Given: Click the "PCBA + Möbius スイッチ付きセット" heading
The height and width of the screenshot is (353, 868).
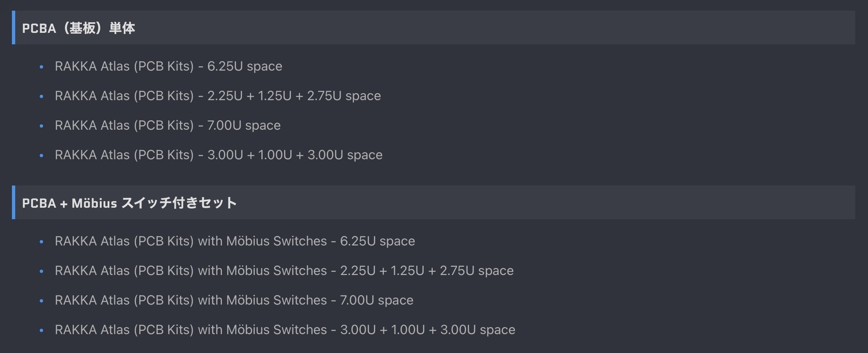Looking at the screenshot, I should coord(129,203).
